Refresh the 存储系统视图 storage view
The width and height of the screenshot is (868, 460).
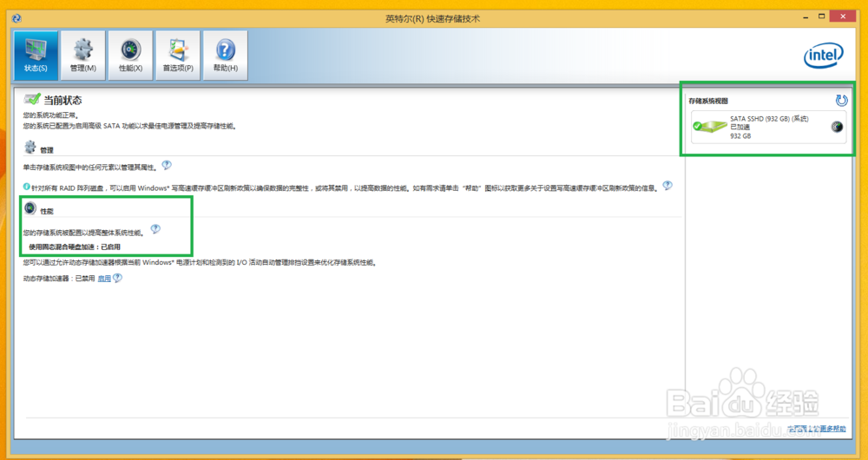841,100
